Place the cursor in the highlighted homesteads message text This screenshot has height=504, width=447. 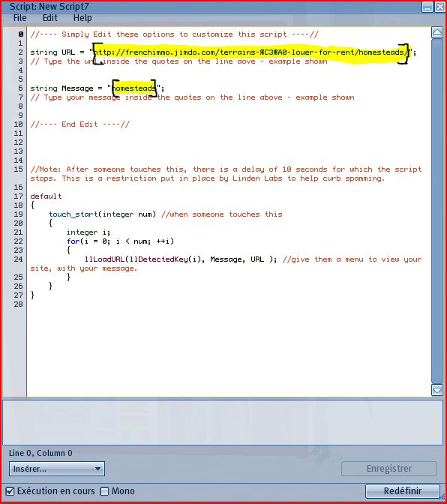134,88
